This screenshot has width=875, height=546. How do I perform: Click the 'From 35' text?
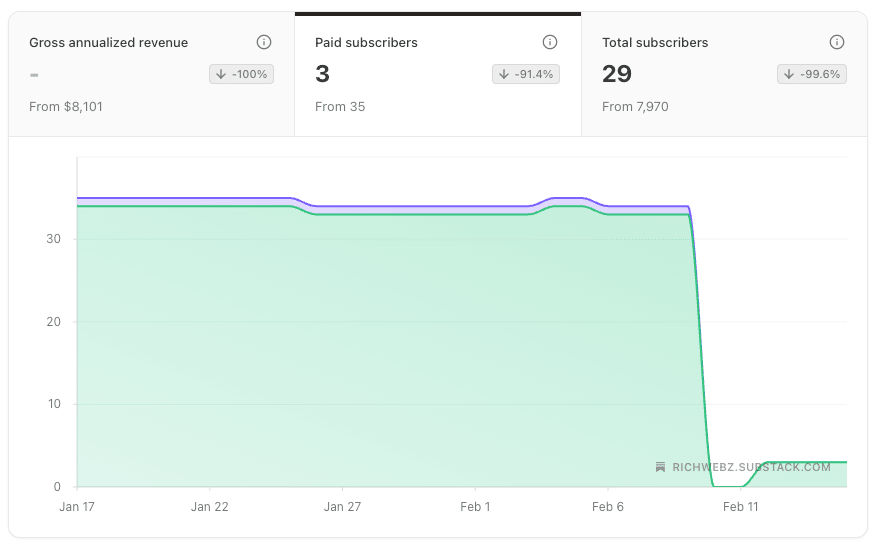pos(340,107)
